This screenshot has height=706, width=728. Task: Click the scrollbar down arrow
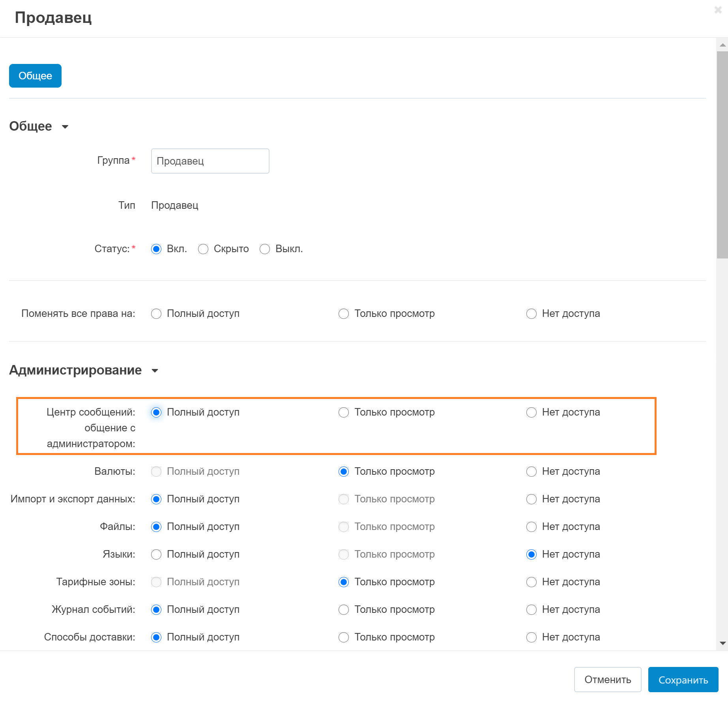pos(722,643)
